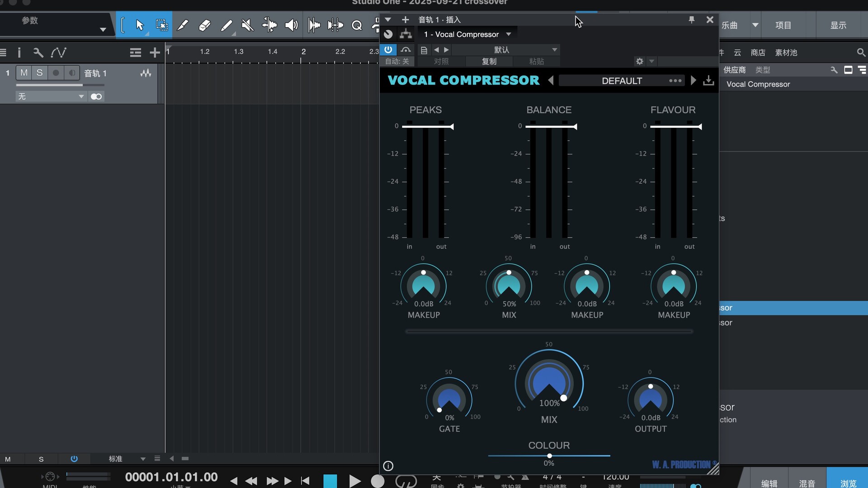Image resolution: width=868 pixels, height=488 pixels.
Task: Select the Listen (speaker) tool
Action: coord(292,25)
